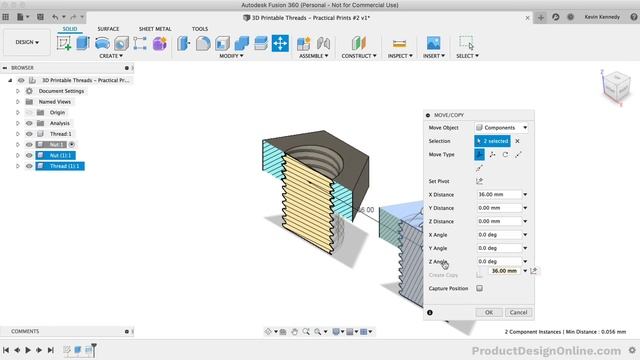
Task: Switch to the SURFACE tab
Action: point(108,29)
